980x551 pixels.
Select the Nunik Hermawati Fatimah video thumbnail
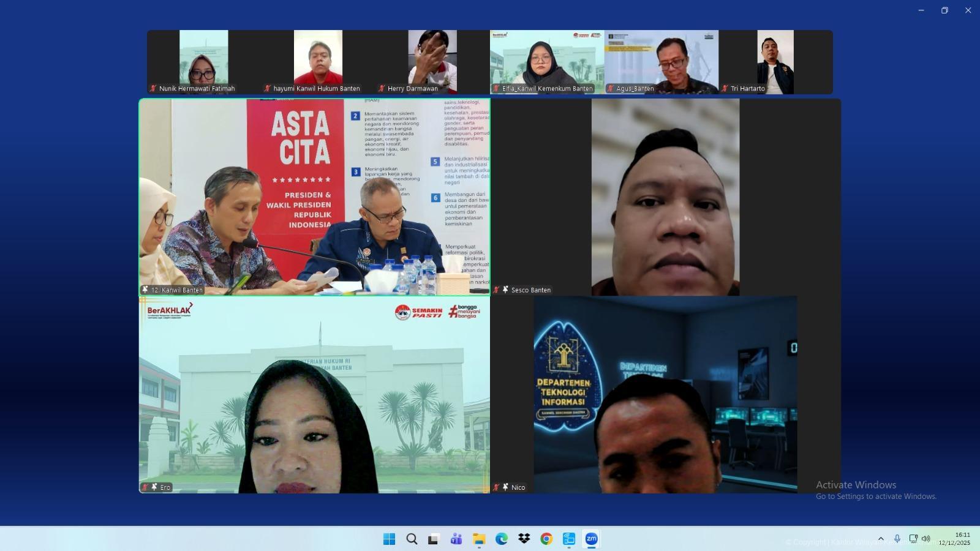(203, 61)
